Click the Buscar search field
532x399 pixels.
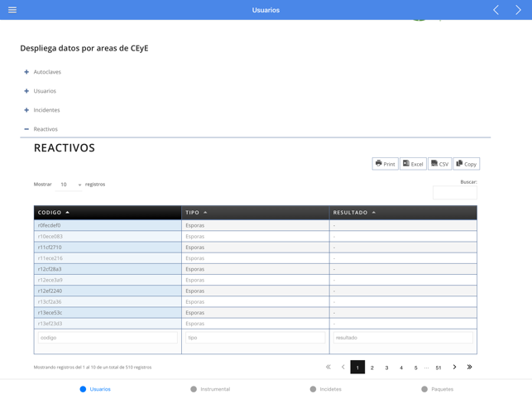click(x=455, y=193)
